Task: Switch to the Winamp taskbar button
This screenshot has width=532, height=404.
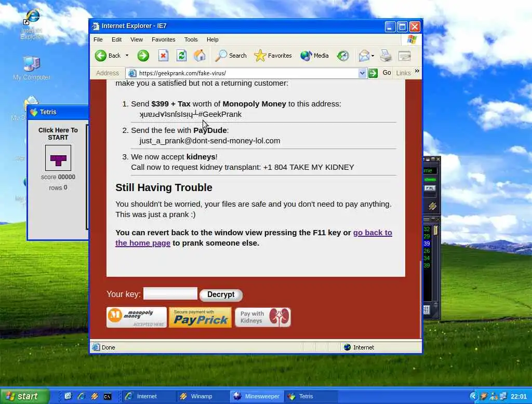Action: tap(203, 396)
